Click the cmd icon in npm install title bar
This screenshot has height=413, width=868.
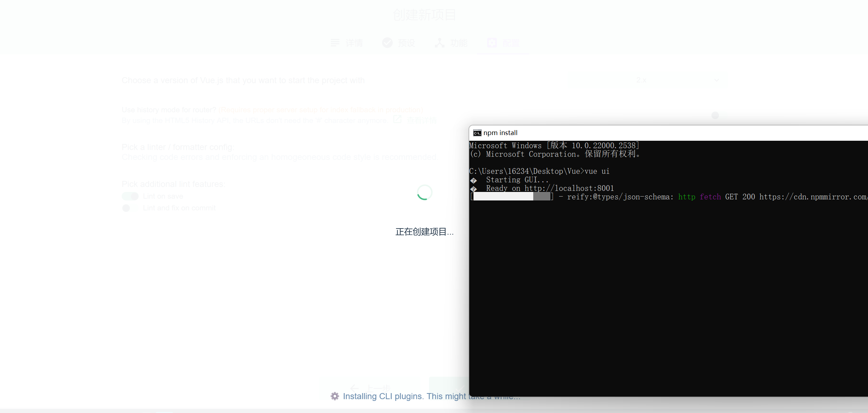click(477, 133)
